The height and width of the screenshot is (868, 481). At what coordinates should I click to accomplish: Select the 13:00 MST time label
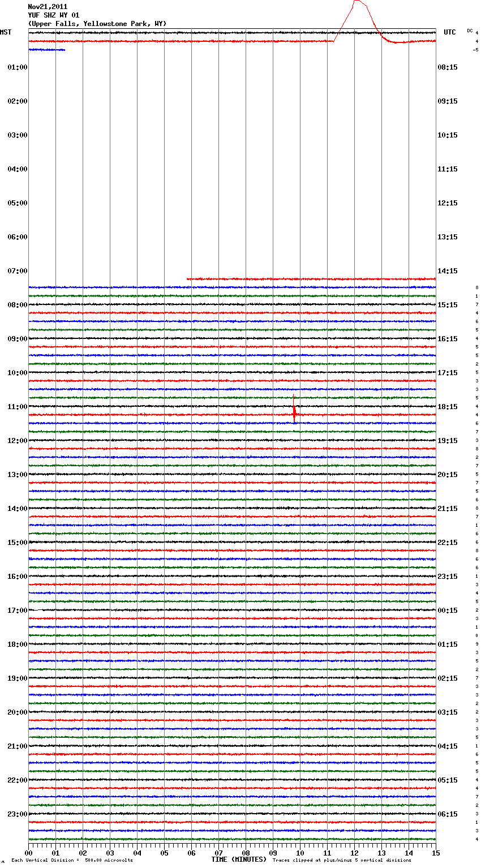18,475
